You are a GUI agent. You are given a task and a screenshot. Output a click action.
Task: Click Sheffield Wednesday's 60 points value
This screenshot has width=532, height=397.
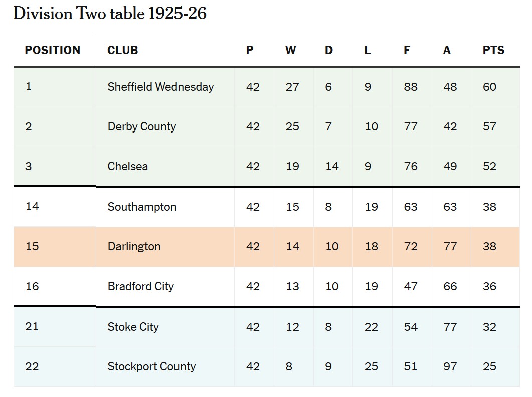point(489,87)
